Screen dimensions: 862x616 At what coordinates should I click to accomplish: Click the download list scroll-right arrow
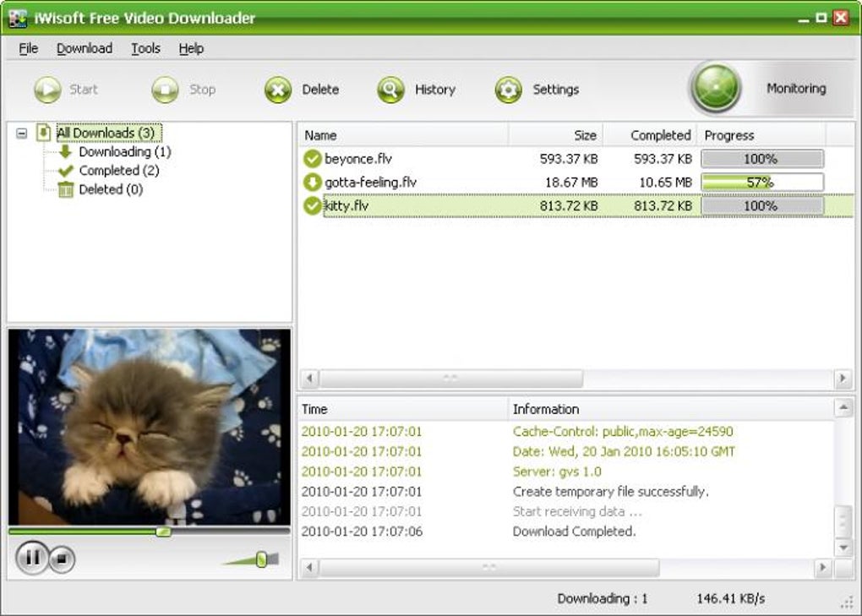point(843,379)
